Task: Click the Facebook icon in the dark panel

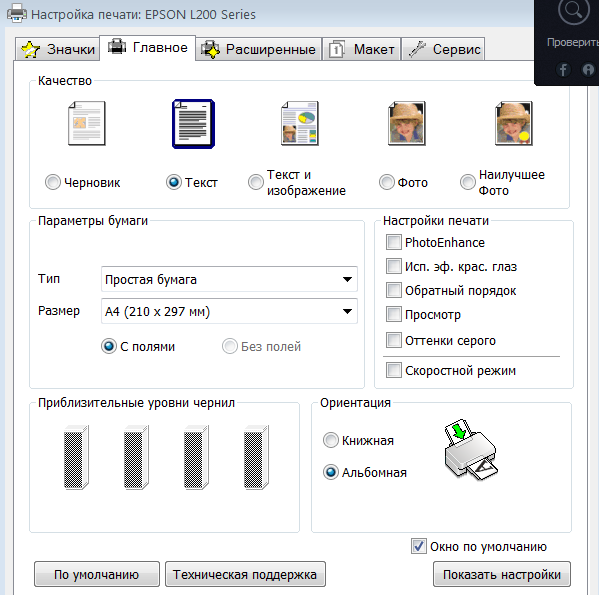Action: (563, 70)
